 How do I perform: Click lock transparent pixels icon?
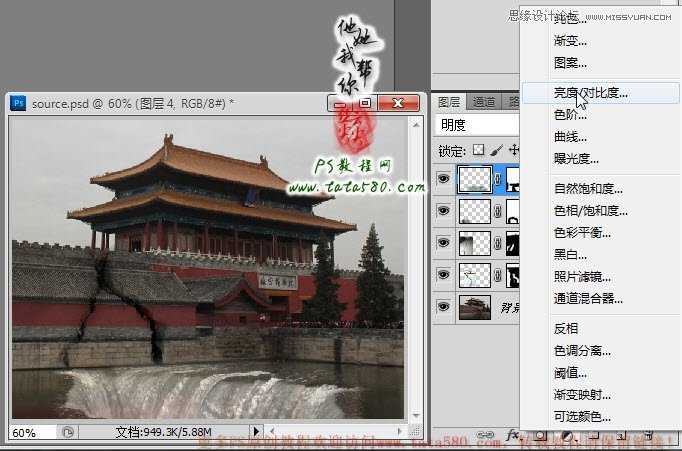pyautogui.click(x=478, y=150)
